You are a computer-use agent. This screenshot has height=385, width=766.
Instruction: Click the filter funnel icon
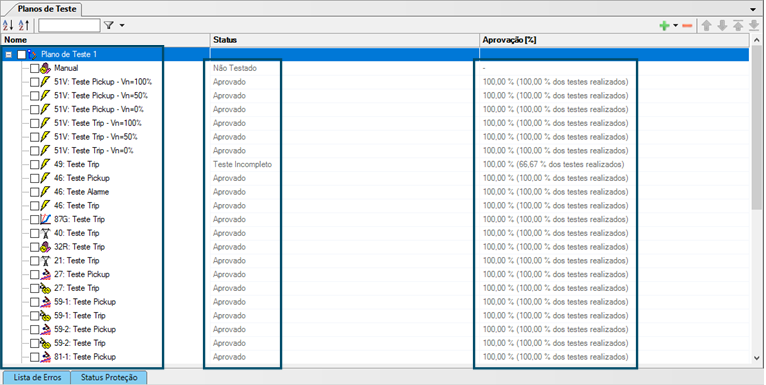pos(108,25)
